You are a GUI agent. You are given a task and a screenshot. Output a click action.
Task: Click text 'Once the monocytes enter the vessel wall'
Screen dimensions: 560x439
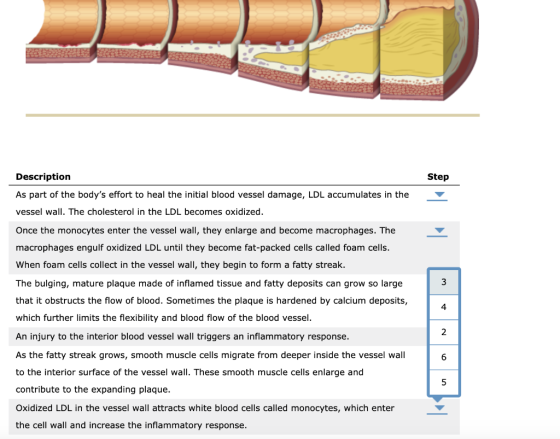pos(106,230)
